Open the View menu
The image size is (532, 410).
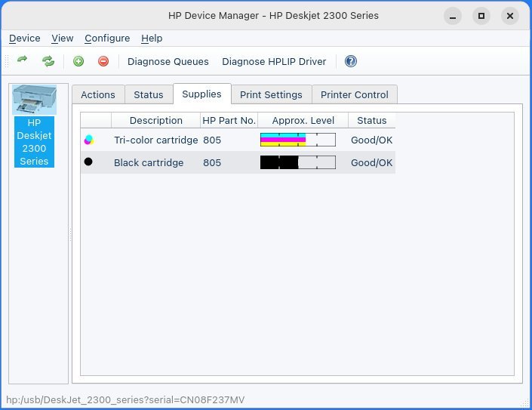[63, 39]
